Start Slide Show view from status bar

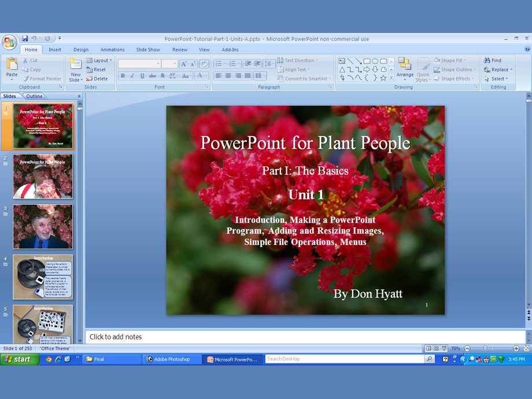444,349
